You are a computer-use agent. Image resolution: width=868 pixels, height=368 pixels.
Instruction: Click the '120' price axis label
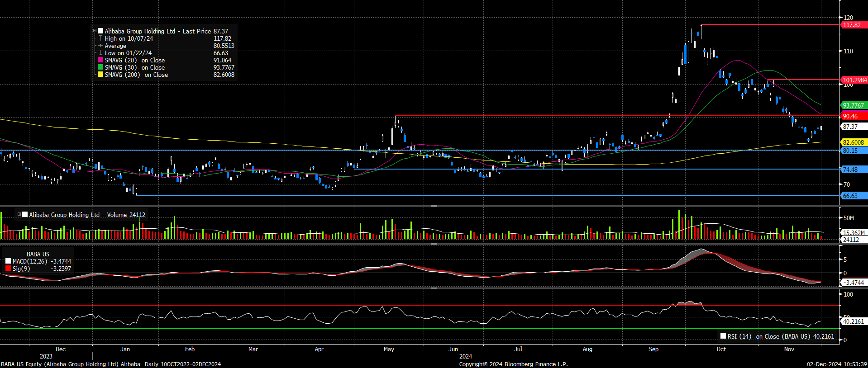(x=848, y=18)
